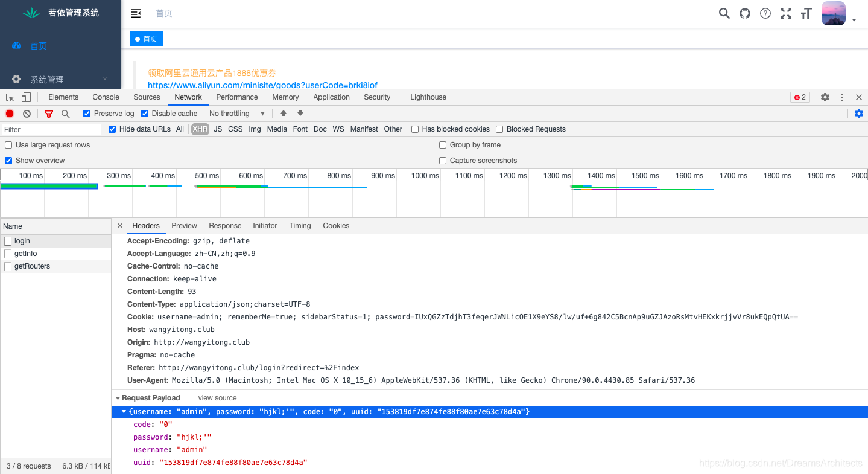The image size is (868, 474).
Task: Close the request details pane X
Action: click(x=119, y=226)
